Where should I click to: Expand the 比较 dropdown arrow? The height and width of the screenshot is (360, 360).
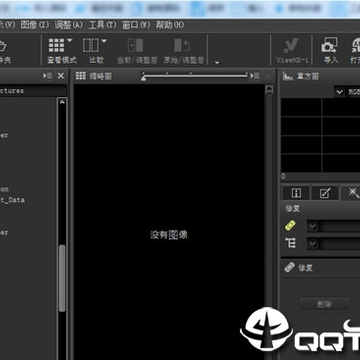[x=104, y=41]
